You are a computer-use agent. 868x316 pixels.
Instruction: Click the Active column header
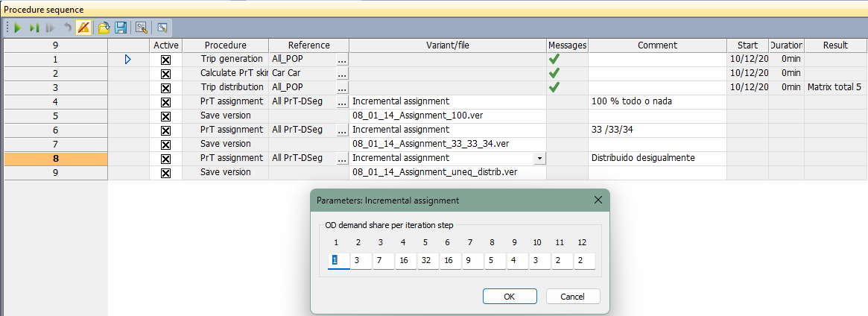coord(166,45)
